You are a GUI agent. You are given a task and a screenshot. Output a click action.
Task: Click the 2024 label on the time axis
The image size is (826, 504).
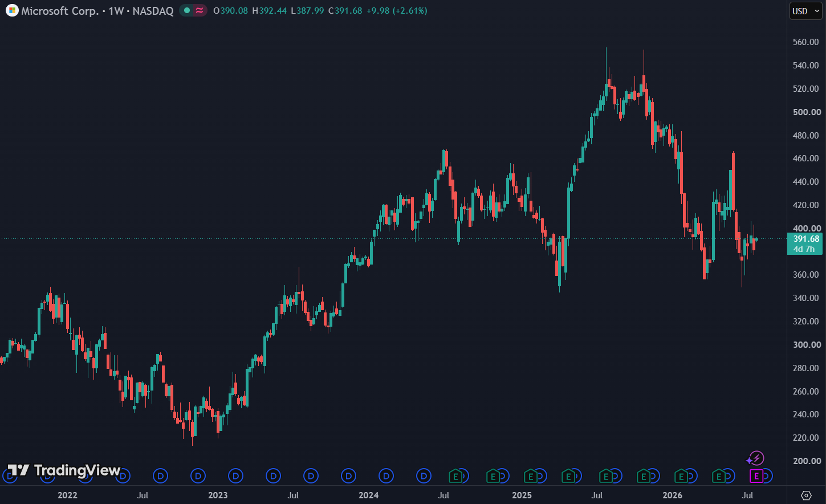[368, 495]
